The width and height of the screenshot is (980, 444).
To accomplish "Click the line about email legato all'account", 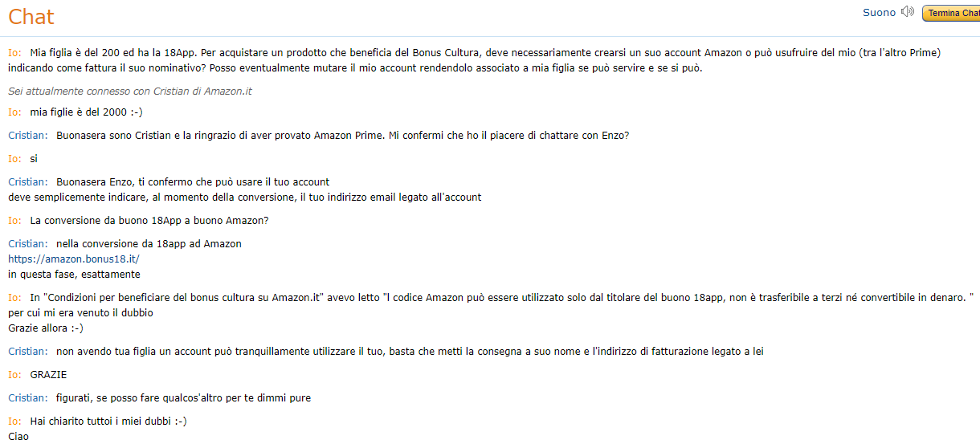I will point(245,197).
